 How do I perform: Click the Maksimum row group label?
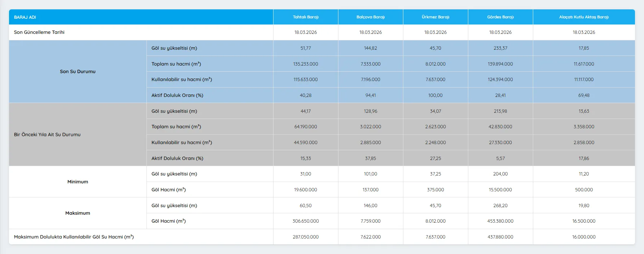[78, 213]
